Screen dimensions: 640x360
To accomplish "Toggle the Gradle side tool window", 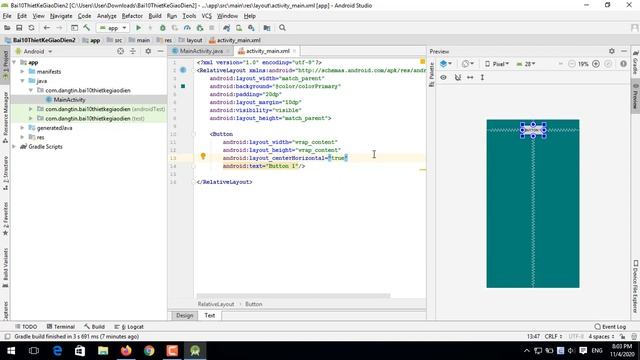I will [636, 62].
